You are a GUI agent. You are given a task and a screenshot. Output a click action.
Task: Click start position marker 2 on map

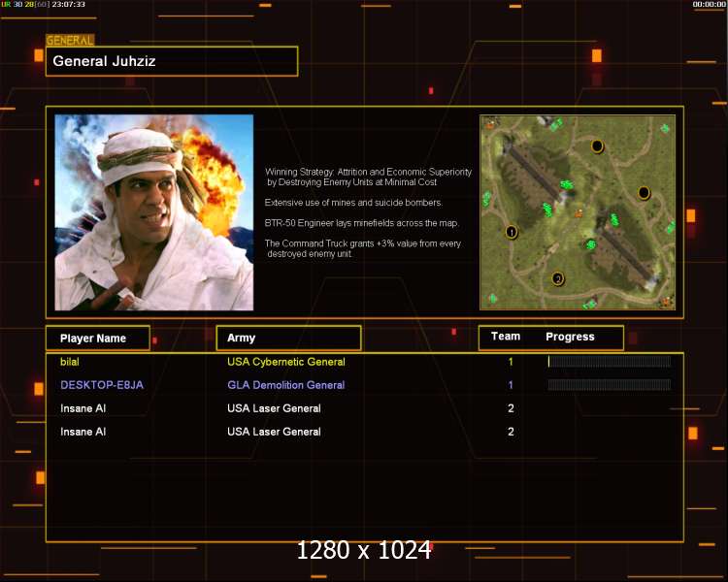(557, 279)
